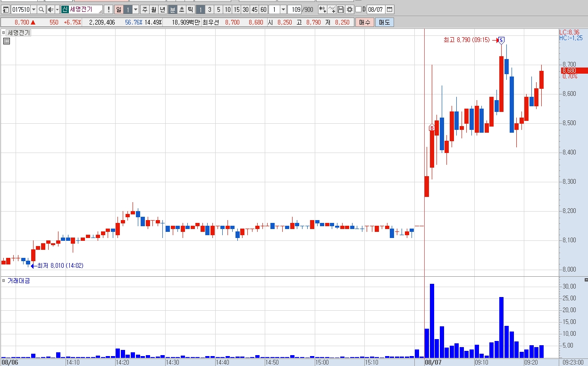Expand the stock code 017510 dropdown

[34, 9]
